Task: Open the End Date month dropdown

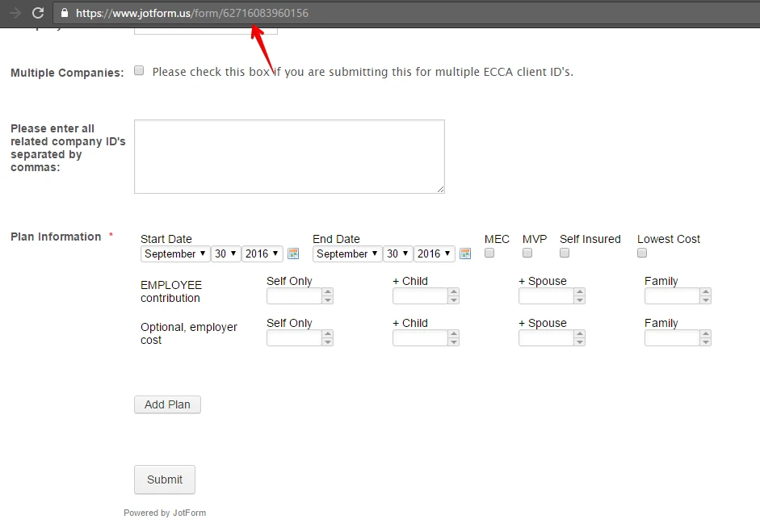Action: (x=346, y=253)
